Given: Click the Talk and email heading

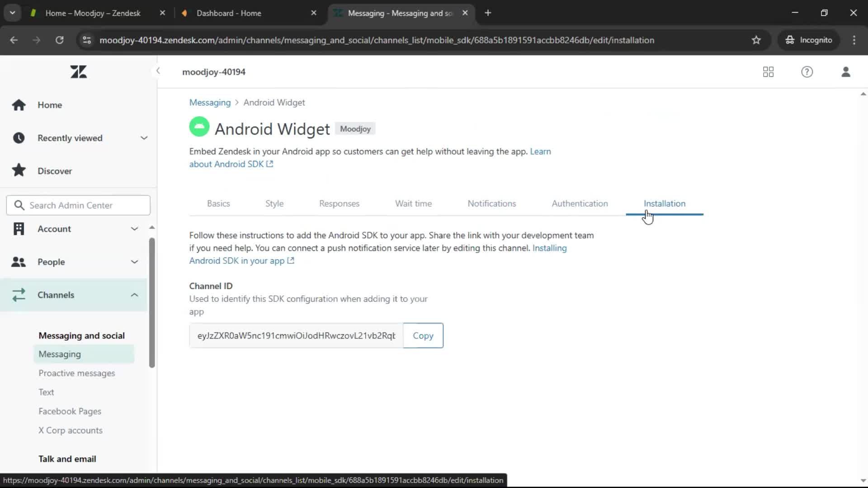Looking at the screenshot, I should (x=67, y=459).
